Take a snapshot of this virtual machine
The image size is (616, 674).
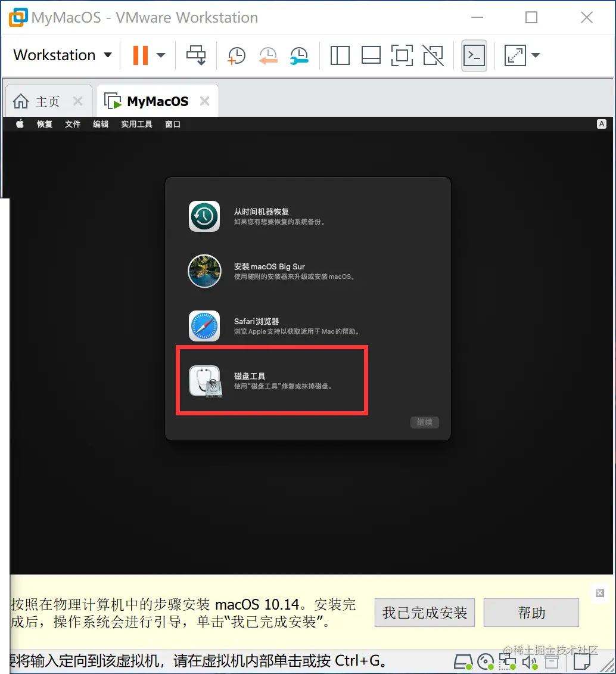237,56
